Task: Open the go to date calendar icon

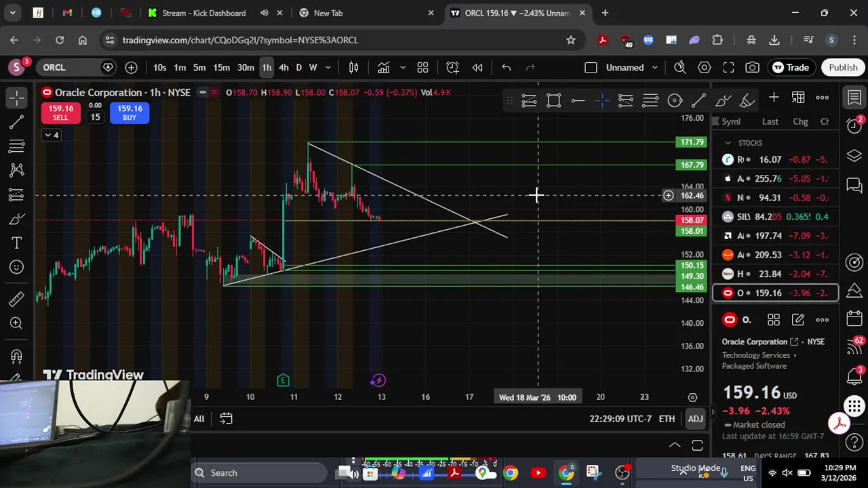Action: [226, 419]
